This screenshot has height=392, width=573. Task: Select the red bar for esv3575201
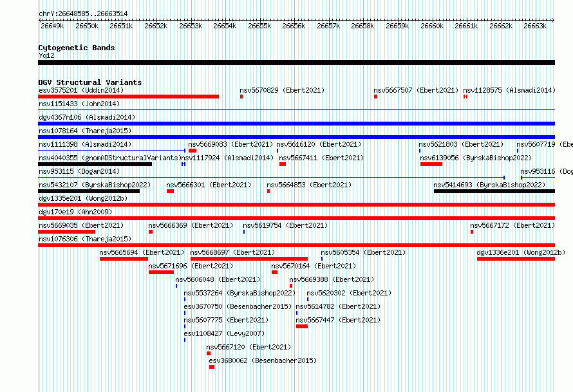coord(128,97)
